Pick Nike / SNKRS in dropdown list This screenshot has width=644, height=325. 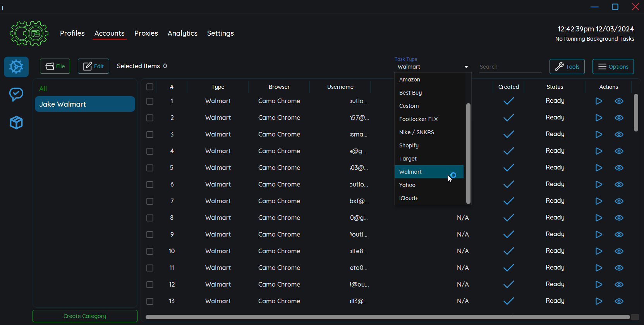416,132
